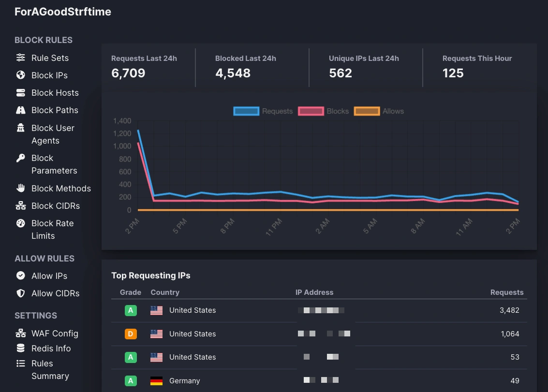Click the redacted IP address with 3,482 requests
Viewport: 548px width, 392px height.
click(321, 310)
